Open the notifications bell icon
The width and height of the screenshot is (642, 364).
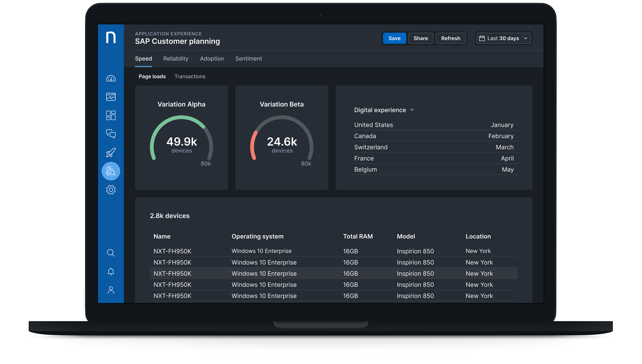click(x=111, y=271)
